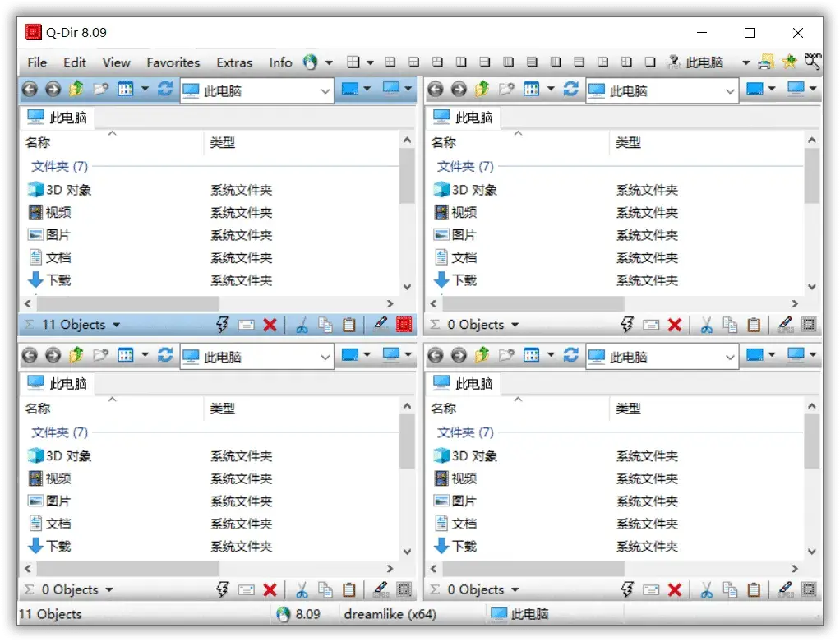Open address dropdown in top-right pane
840x642 pixels.
point(730,91)
